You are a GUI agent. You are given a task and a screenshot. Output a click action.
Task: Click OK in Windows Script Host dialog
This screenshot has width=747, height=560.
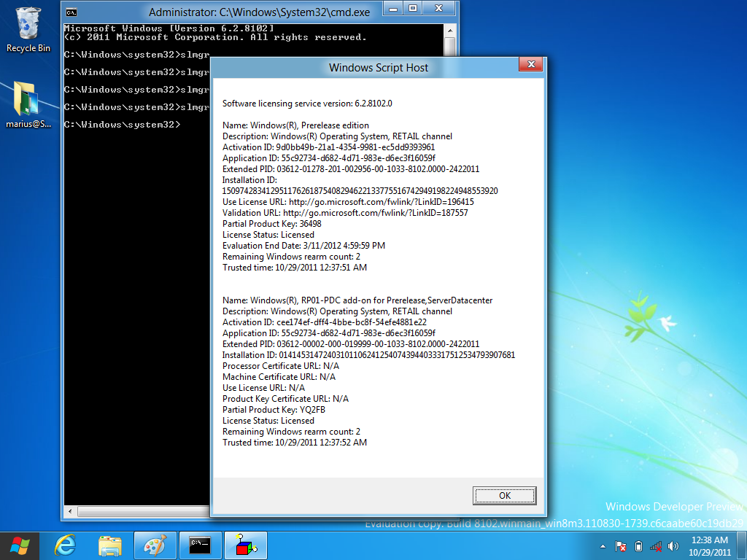pyautogui.click(x=504, y=495)
